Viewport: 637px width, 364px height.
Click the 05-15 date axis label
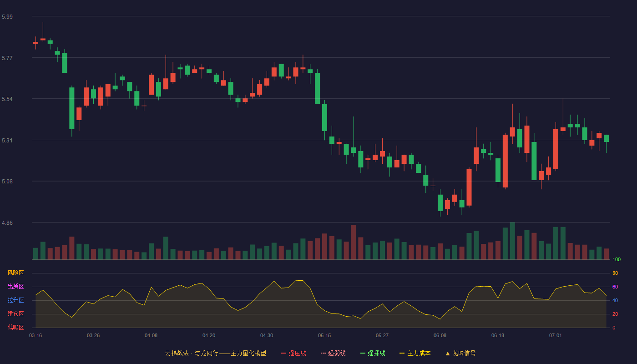pos(324,335)
